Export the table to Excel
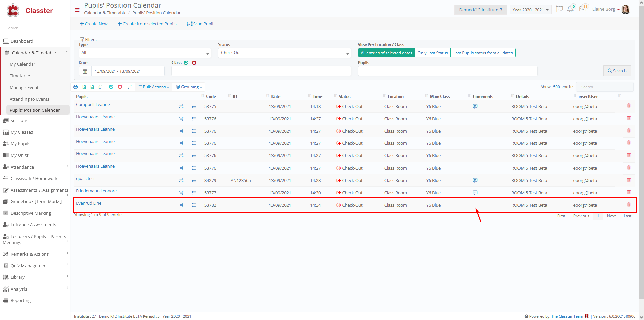The height and width of the screenshot is (320, 644). [x=84, y=87]
